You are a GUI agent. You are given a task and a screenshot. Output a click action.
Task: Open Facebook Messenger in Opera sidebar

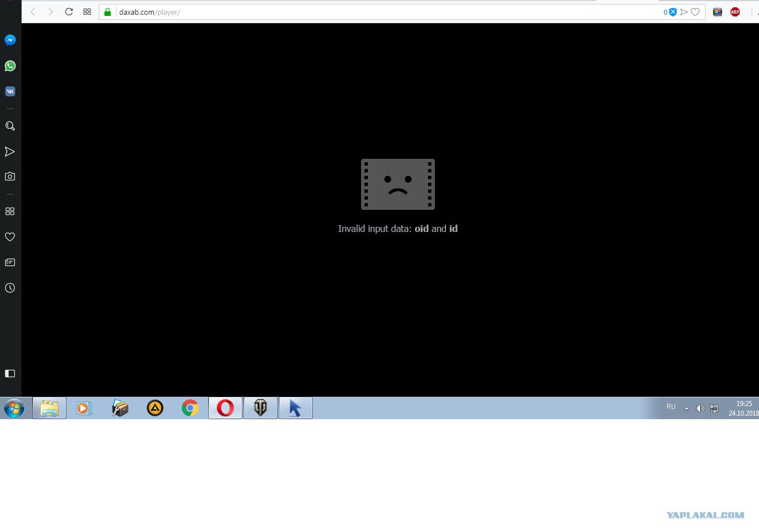[10, 40]
